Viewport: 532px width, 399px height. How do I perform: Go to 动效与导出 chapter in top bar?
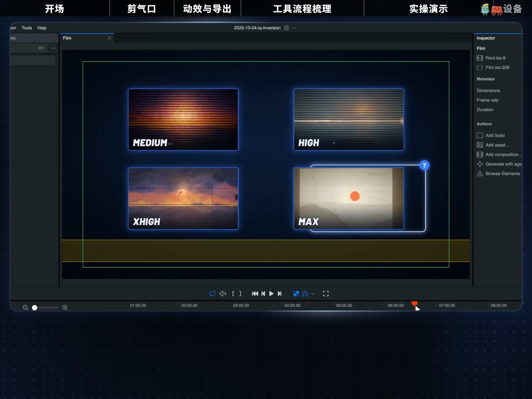click(x=207, y=9)
